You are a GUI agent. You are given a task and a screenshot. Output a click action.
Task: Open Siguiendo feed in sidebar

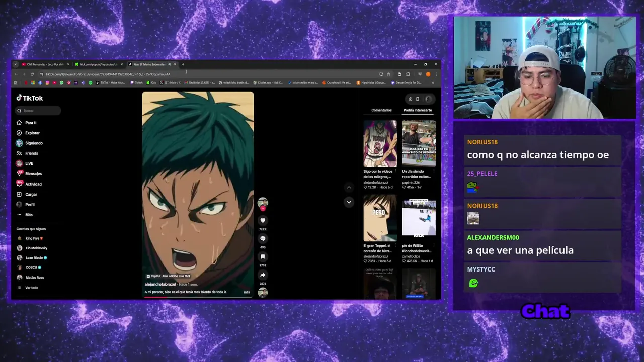(x=30, y=143)
